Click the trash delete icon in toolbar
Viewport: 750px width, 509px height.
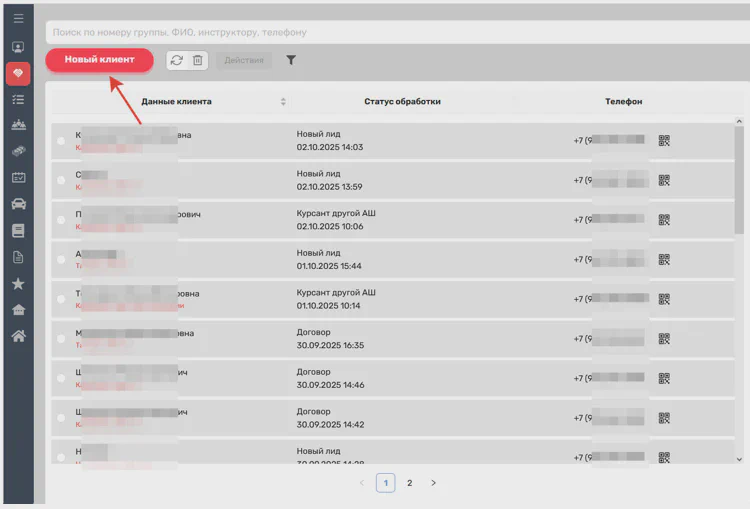click(x=198, y=60)
